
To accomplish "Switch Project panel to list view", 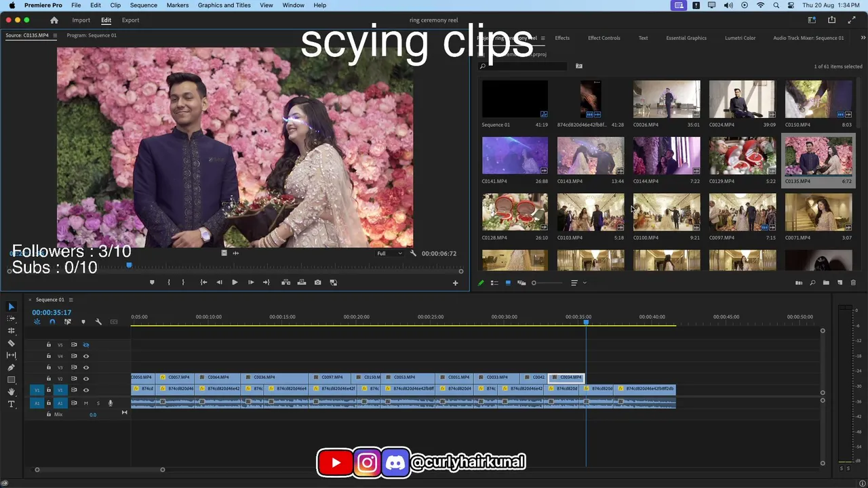I will [x=494, y=283].
